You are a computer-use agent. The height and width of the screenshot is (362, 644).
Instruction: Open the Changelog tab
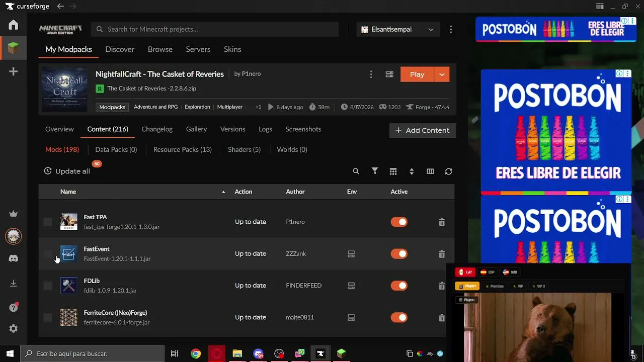point(157,129)
